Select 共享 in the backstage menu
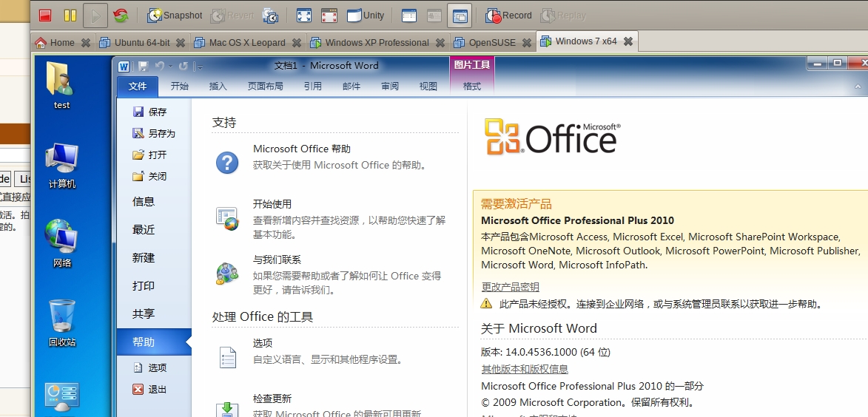 144,314
